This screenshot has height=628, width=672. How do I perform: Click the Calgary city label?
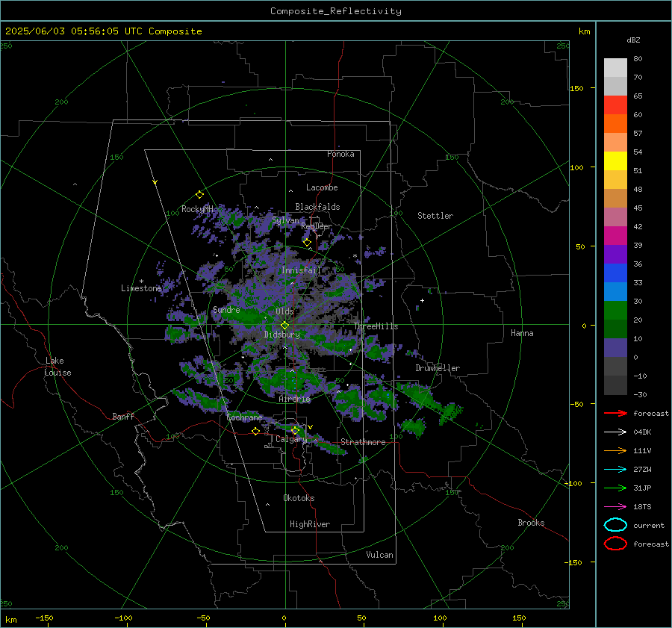click(x=291, y=439)
